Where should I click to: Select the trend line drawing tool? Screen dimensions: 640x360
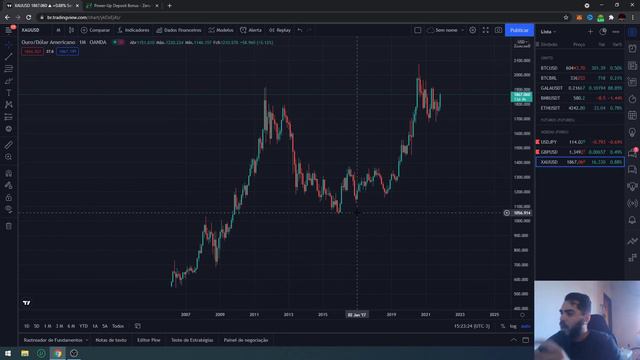[9, 57]
